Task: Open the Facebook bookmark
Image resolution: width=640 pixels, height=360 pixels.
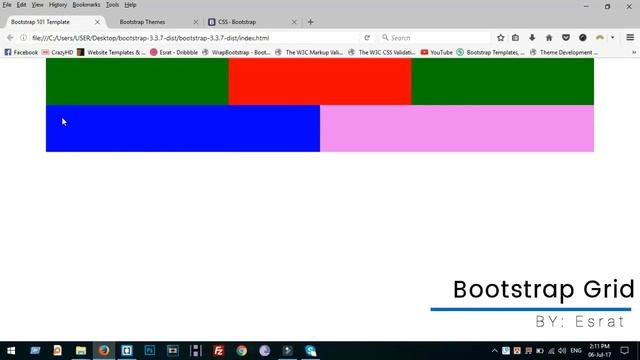Action: pyautogui.click(x=21, y=52)
